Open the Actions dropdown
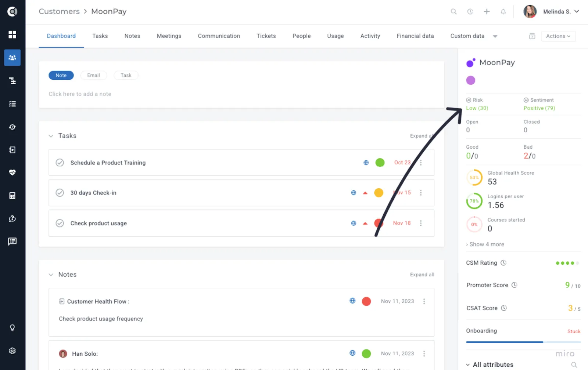588x370 pixels. tap(558, 36)
